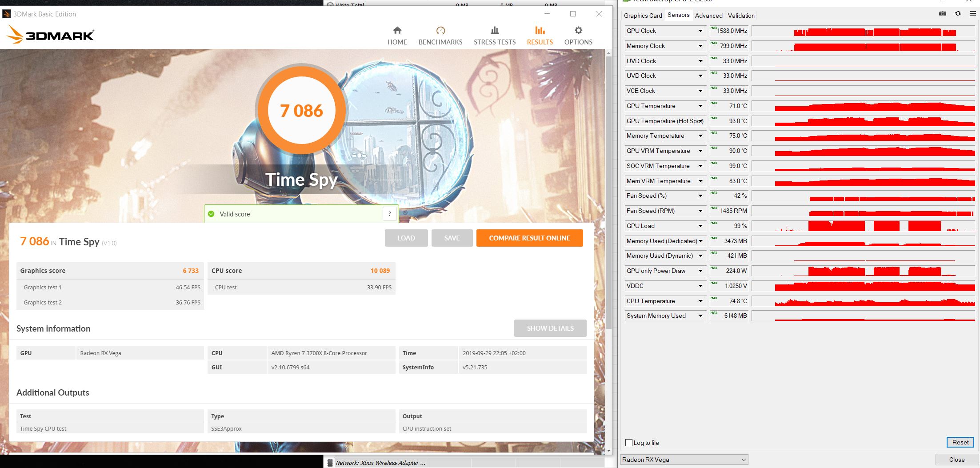Click the valid score help question mark
The image size is (980, 468).
coord(389,214)
